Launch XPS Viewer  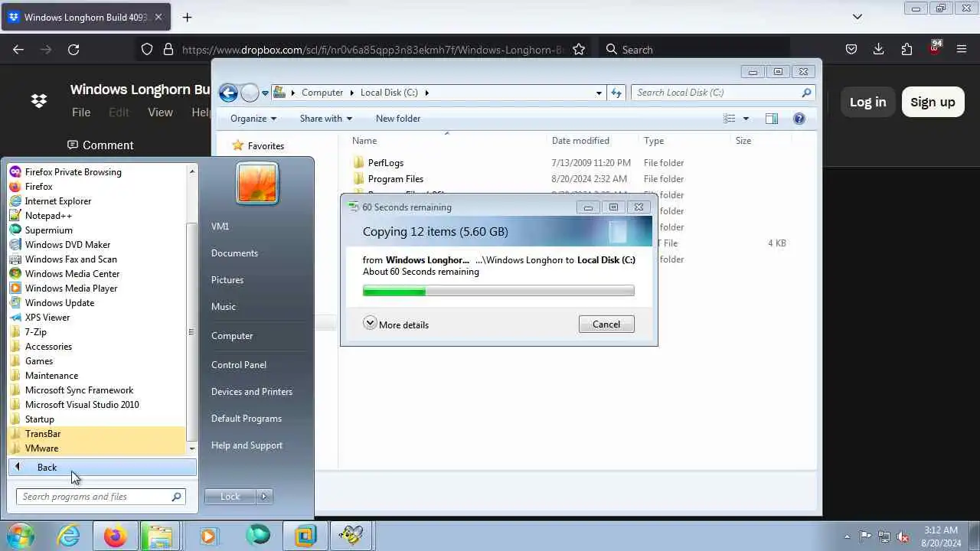(x=47, y=318)
